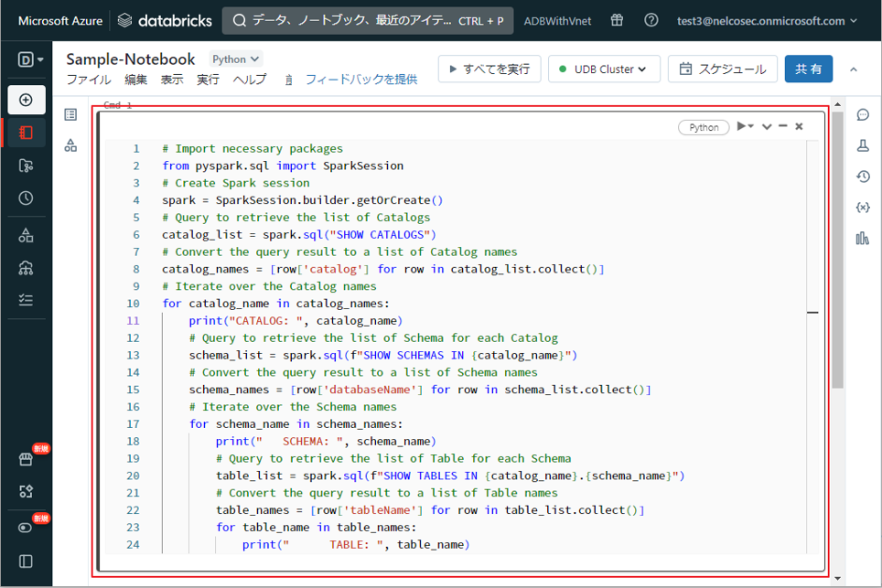Screen dimensions: 882x588
Task: Open the variable explorer {x} icon
Action: coord(862,208)
